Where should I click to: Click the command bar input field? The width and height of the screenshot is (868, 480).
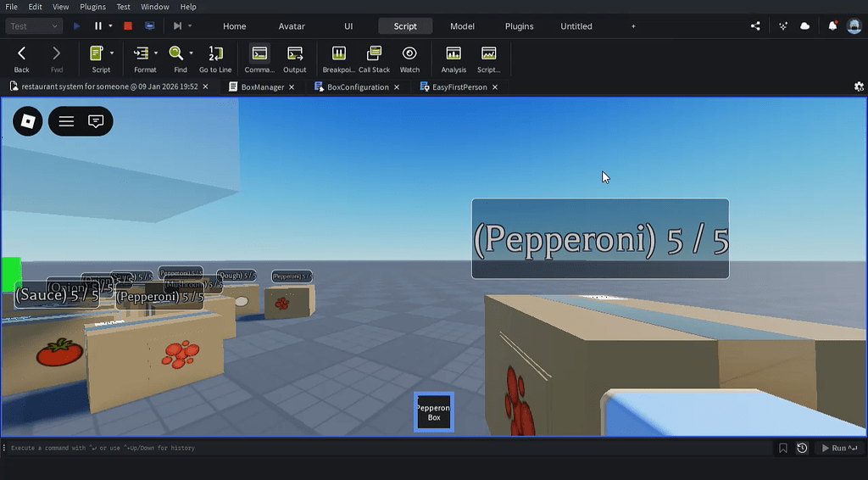[387, 448]
